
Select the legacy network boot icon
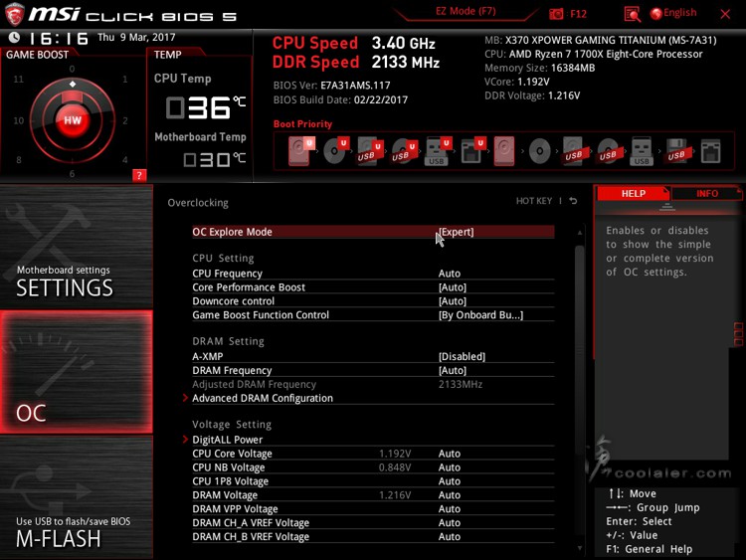[x=711, y=151]
